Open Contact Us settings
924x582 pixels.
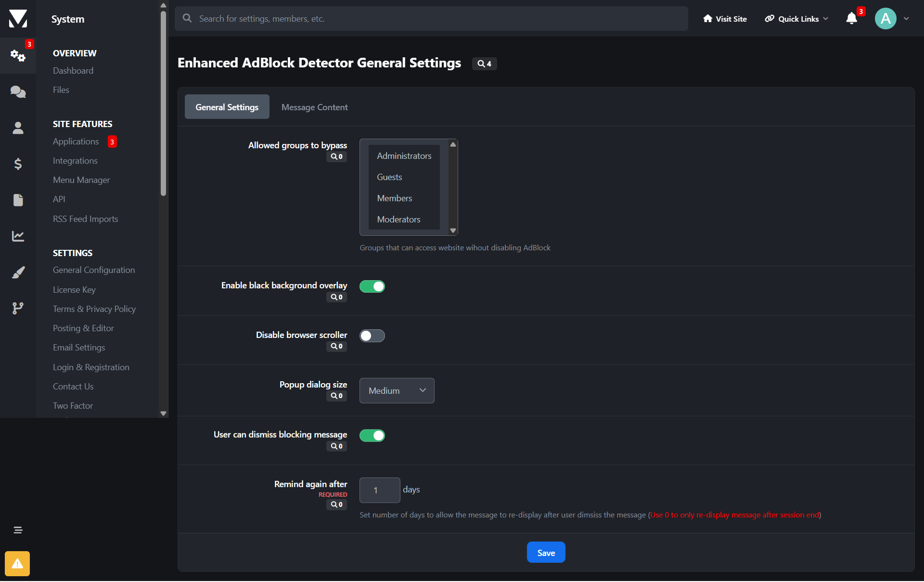click(x=73, y=387)
